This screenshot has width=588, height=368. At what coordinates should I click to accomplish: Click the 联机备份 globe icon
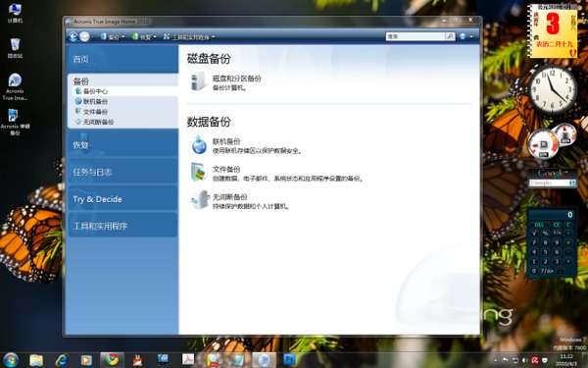click(199, 144)
